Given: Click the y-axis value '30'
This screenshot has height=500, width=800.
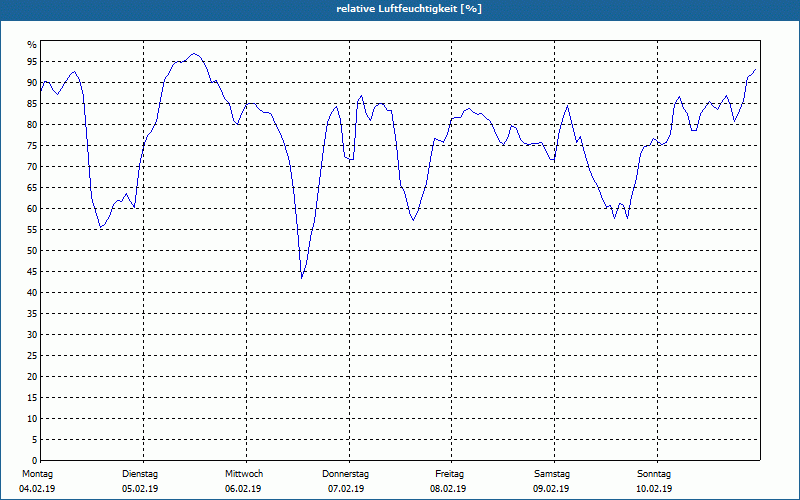Looking at the screenshot, I should [32, 335].
